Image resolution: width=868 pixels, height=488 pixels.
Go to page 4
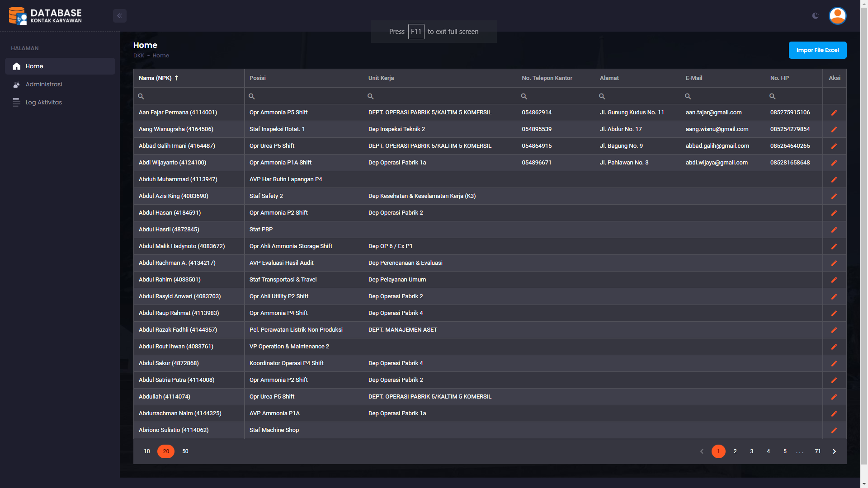[x=769, y=451]
